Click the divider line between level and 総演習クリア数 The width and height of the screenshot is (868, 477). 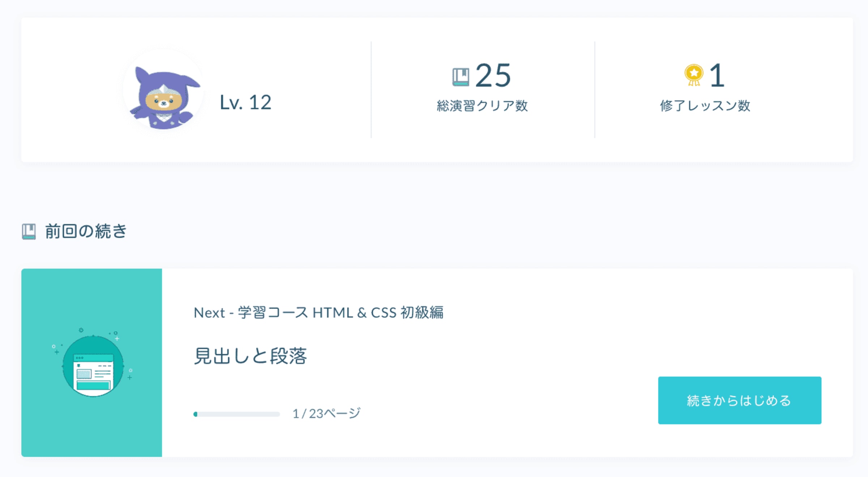click(371, 90)
